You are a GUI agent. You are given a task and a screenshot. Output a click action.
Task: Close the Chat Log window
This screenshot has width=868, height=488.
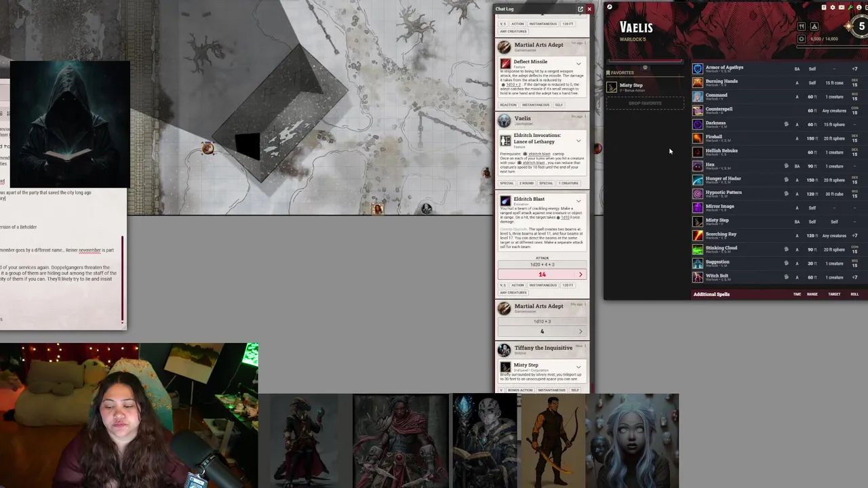point(589,9)
